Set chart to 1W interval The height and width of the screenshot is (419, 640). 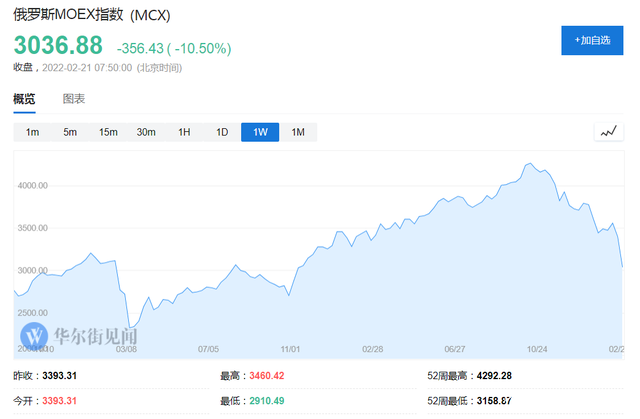(260, 132)
